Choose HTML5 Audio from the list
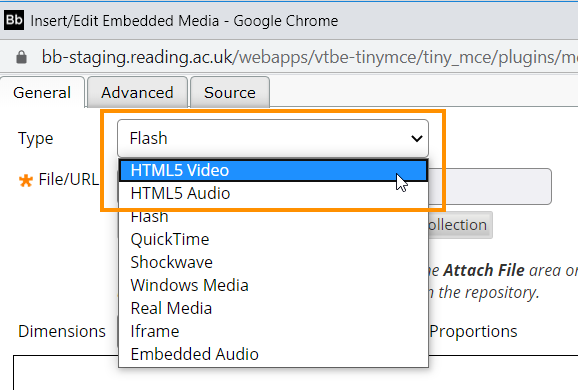 pos(273,193)
